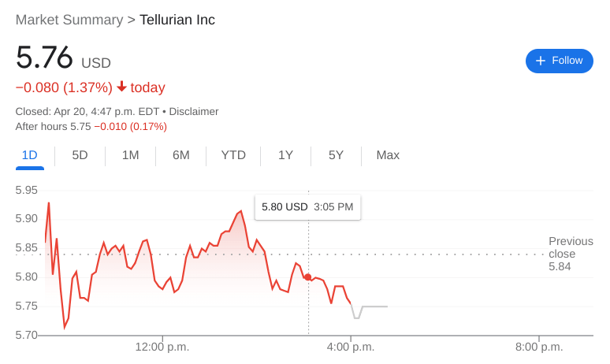Switch to the 6M range tab
This screenshot has width=610, height=364.
[x=181, y=155]
